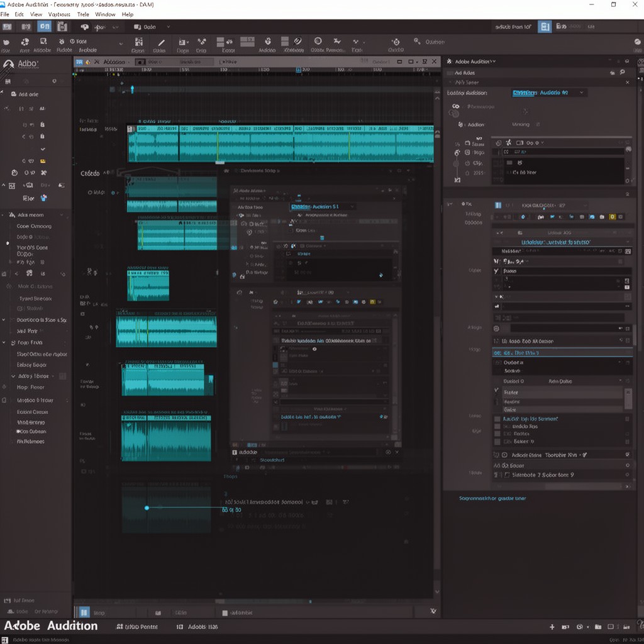Click the yellow square icon in right effects toolbar

click(x=613, y=217)
